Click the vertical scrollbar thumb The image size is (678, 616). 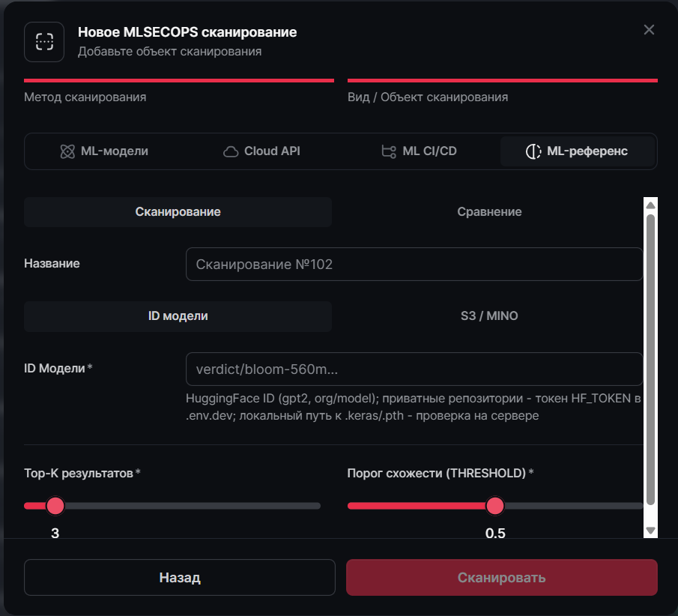650,360
